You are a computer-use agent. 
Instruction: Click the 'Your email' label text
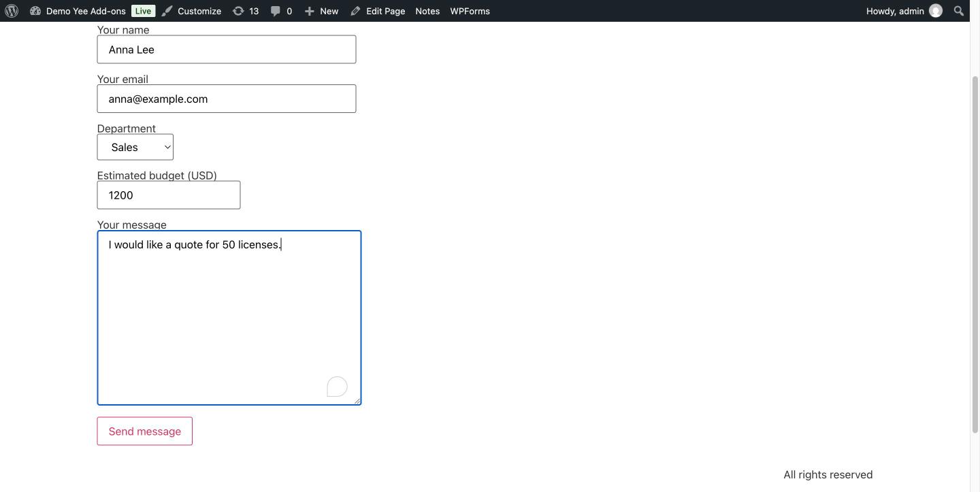[122, 79]
